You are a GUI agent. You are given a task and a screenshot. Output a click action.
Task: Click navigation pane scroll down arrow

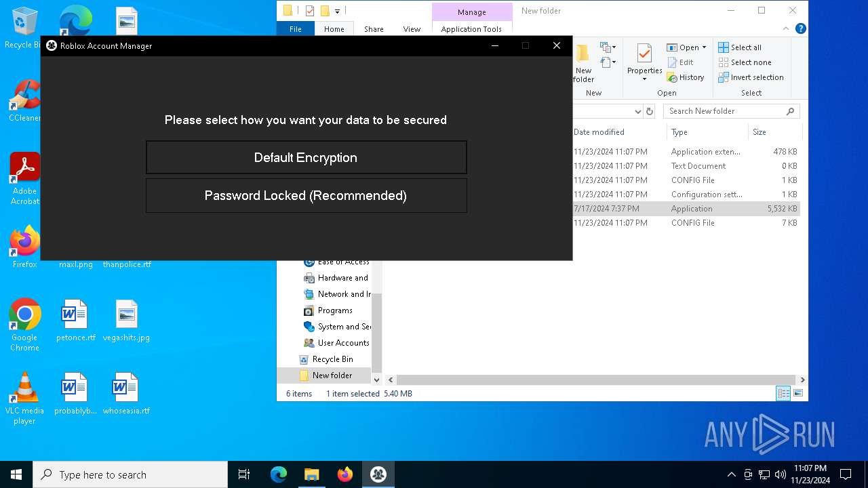click(x=376, y=380)
